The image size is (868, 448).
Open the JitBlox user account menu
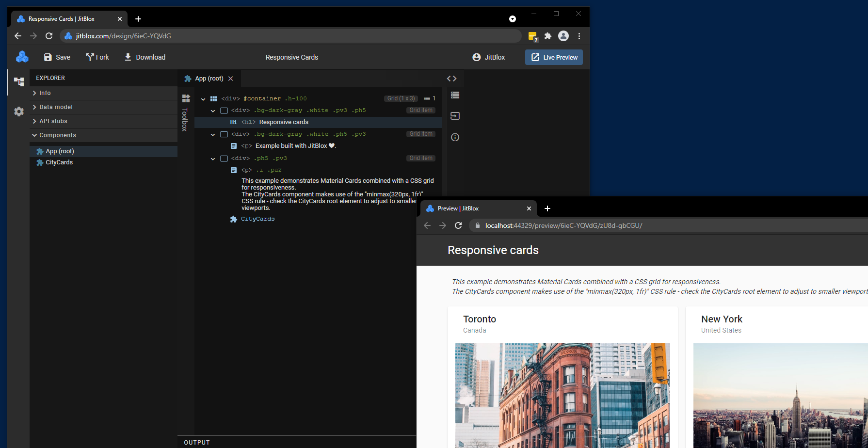(x=489, y=57)
